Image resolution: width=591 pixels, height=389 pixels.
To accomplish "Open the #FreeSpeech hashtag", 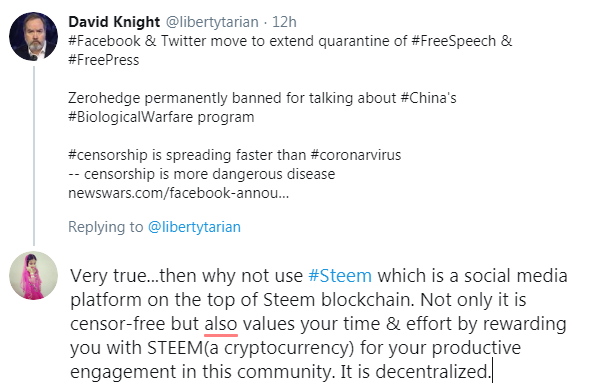I will (x=453, y=41).
